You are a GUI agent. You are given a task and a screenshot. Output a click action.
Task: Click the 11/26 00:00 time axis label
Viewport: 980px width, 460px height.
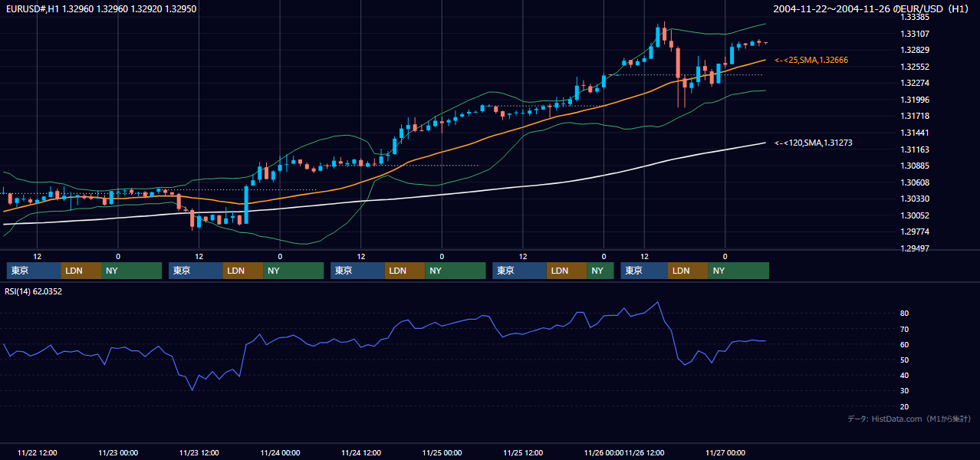604,452
